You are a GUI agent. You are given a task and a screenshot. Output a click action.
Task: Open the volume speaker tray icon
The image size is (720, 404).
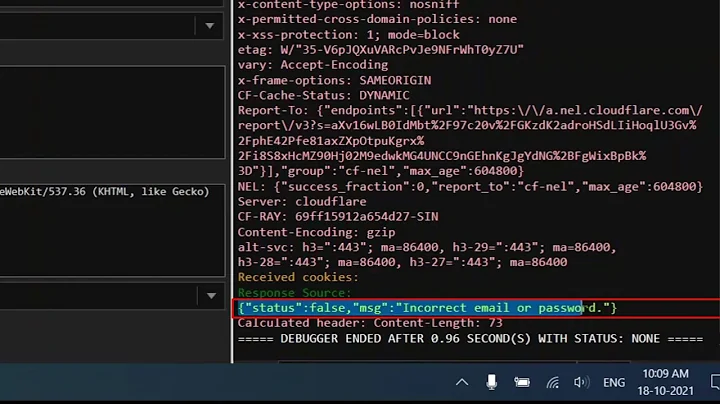tap(581, 382)
